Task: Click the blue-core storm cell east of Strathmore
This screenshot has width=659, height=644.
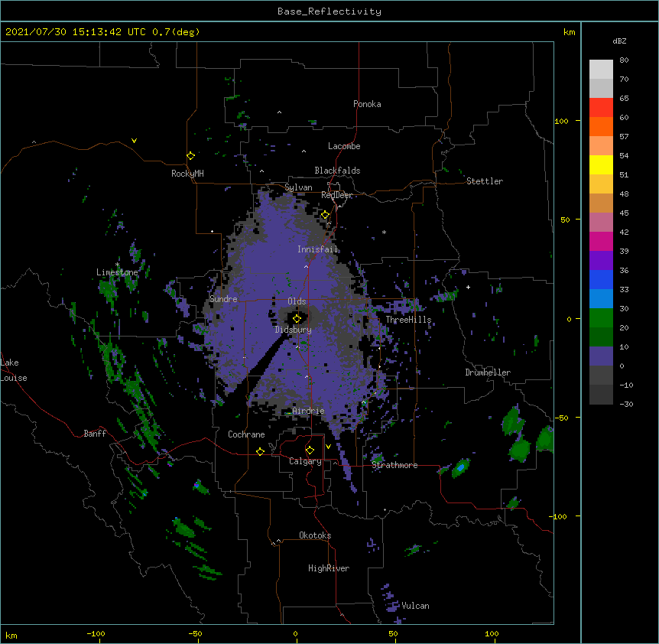Action: (x=461, y=467)
